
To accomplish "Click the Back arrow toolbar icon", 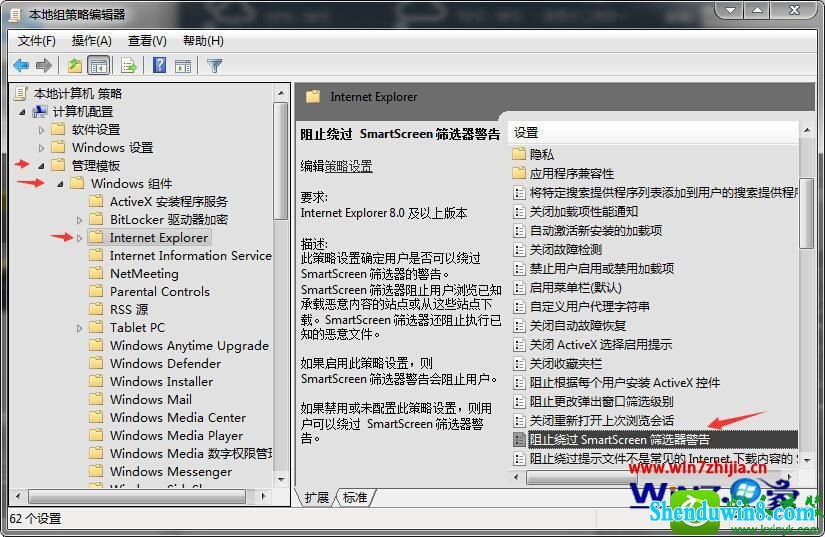I will [21, 66].
